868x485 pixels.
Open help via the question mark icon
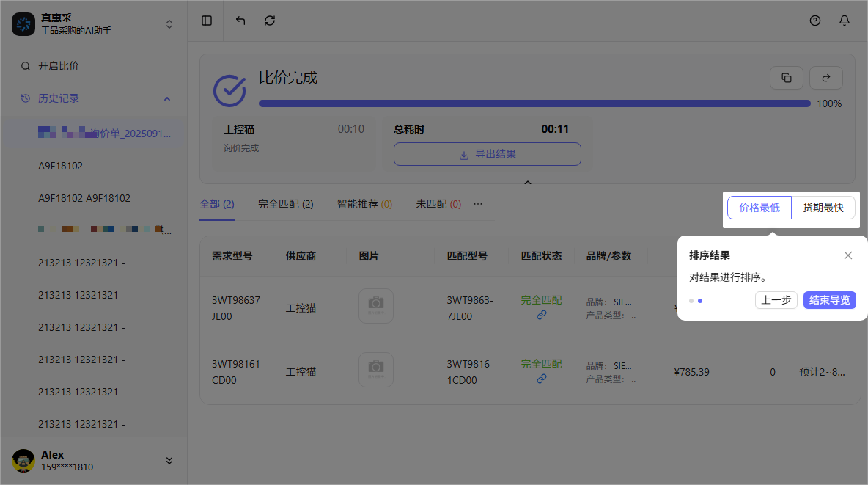pos(815,21)
